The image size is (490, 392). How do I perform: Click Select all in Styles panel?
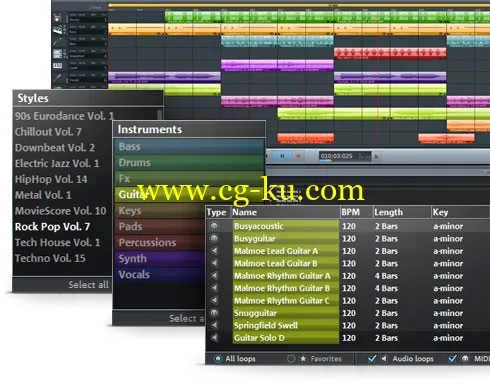tap(89, 285)
